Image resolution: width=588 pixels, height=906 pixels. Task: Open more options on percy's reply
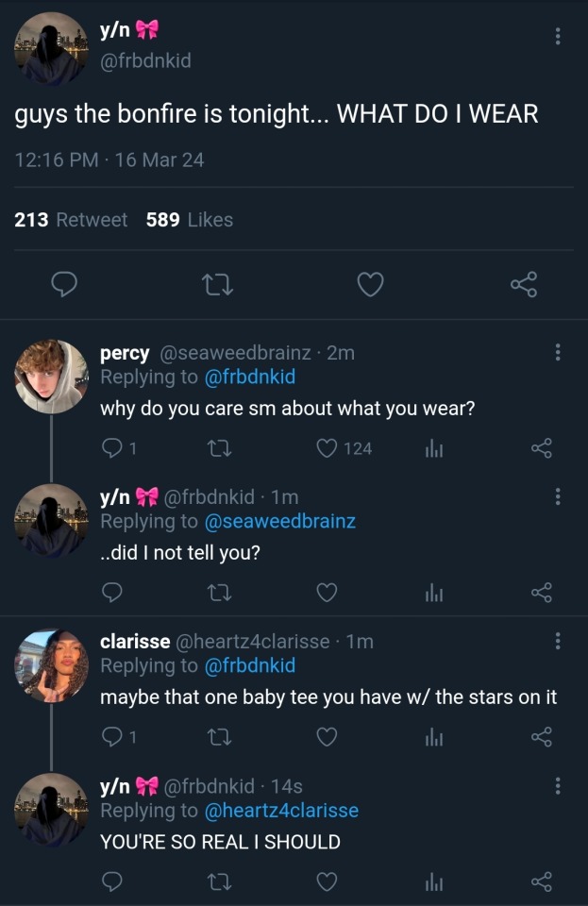point(558,352)
